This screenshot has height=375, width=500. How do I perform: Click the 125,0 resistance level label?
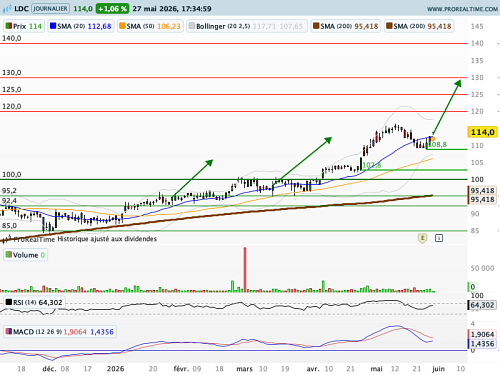pyautogui.click(x=12, y=90)
